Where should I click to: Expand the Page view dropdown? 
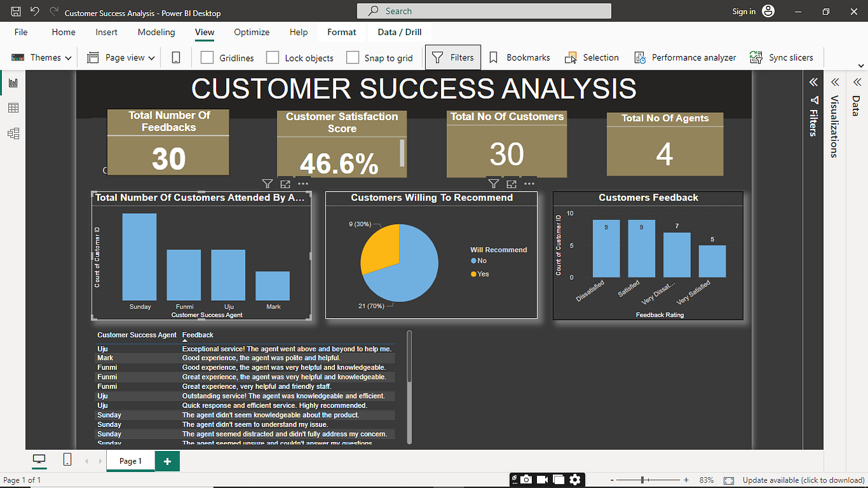pos(151,57)
